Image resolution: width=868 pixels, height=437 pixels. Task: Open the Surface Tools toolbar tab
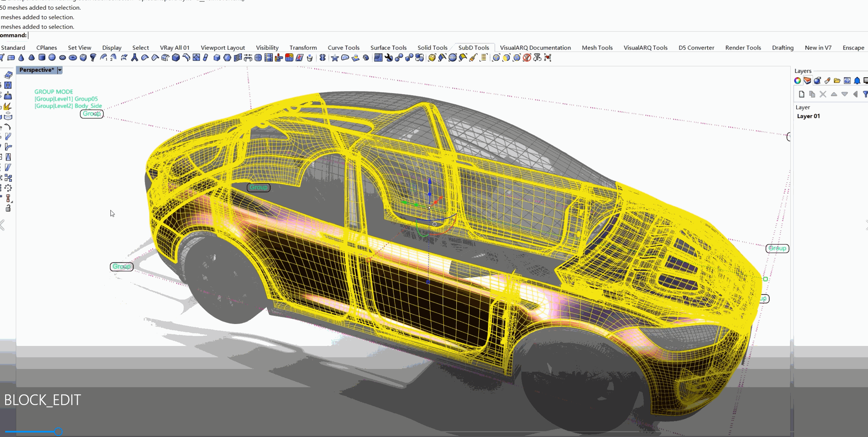[x=388, y=48]
